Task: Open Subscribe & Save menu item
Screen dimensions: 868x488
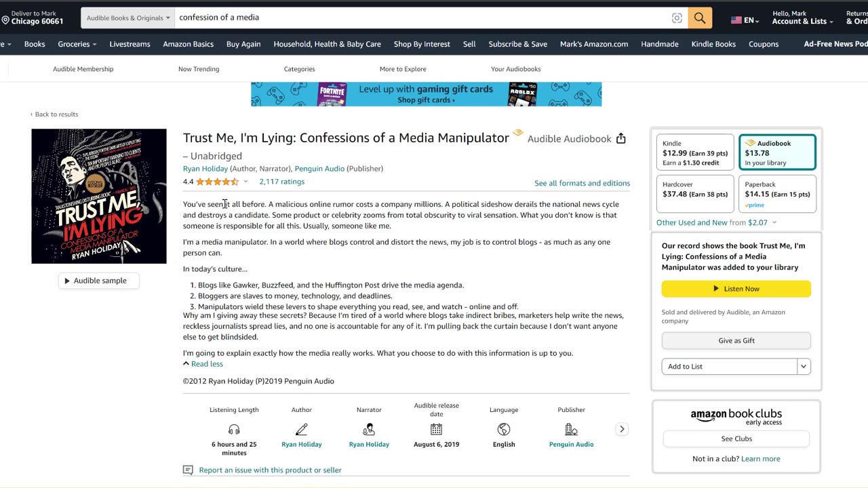Action: coord(518,44)
